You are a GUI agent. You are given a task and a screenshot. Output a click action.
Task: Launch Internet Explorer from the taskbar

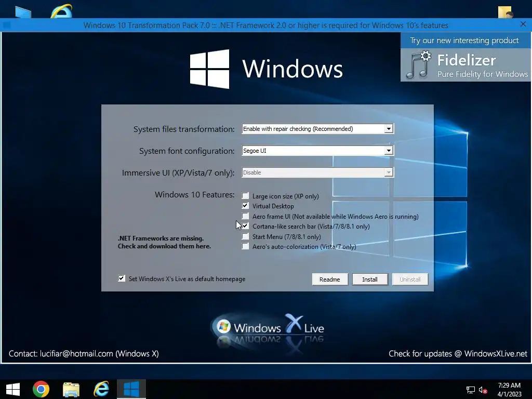coord(101,389)
